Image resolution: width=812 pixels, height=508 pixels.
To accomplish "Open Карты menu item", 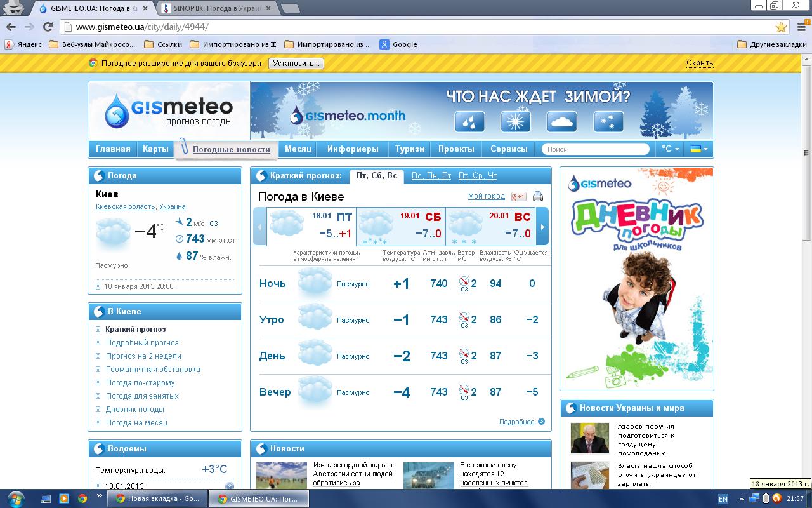I will pyautogui.click(x=155, y=149).
